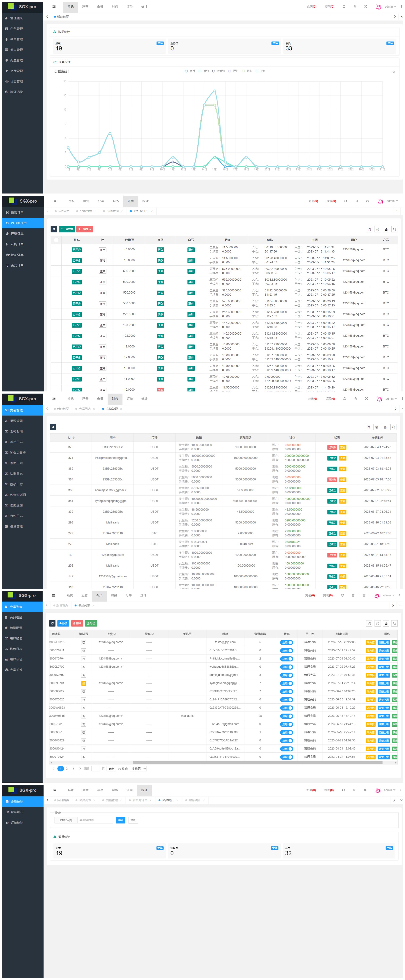Image resolution: width=405 pixels, height=980 pixels.
Task: Toggle 启用 switch for member 3005E0715
Action: [x=286, y=642]
